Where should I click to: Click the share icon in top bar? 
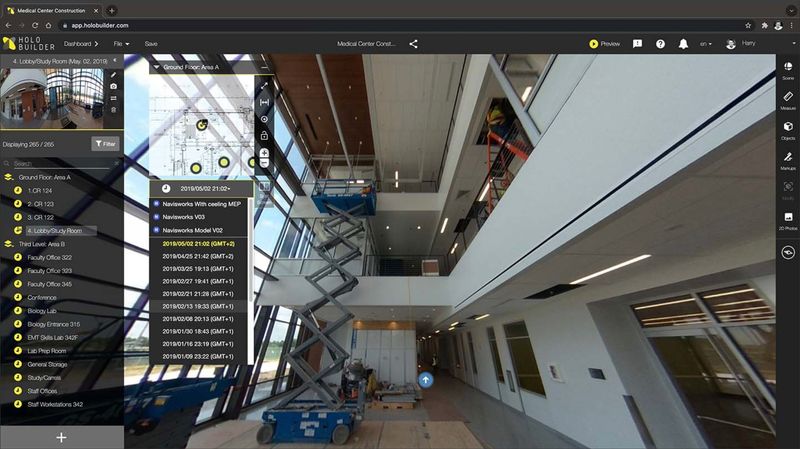(414, 44)
